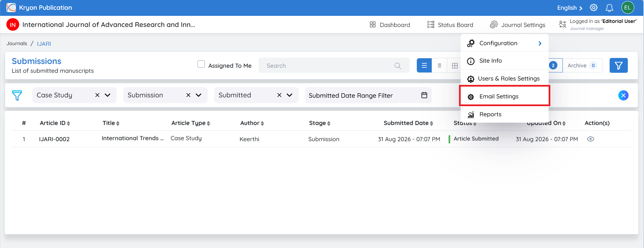Open the calendar date picker icon

(x=424, y=95)
